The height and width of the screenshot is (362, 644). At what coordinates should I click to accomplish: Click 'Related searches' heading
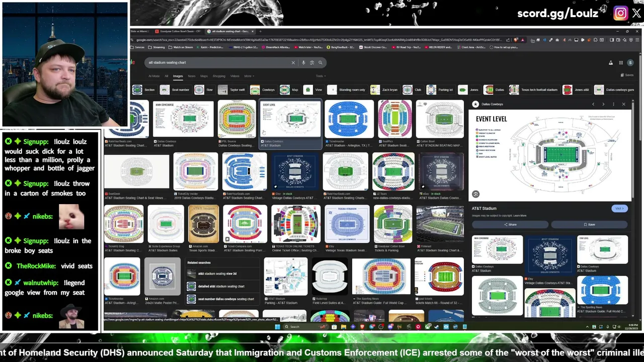(x=199, y=262)
